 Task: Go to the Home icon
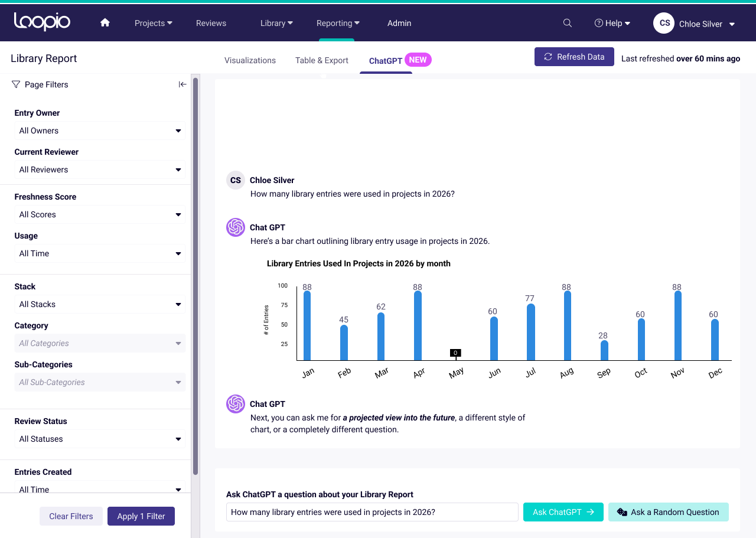105,22
